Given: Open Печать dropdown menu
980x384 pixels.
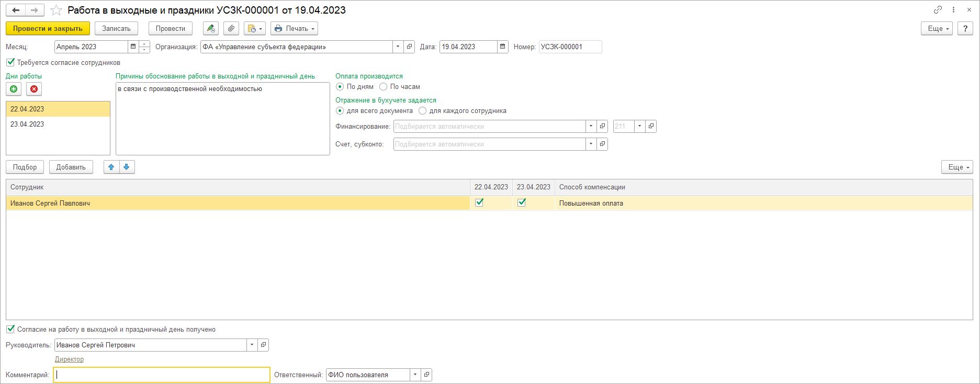Looking at the screenshot, I should 294,28.
